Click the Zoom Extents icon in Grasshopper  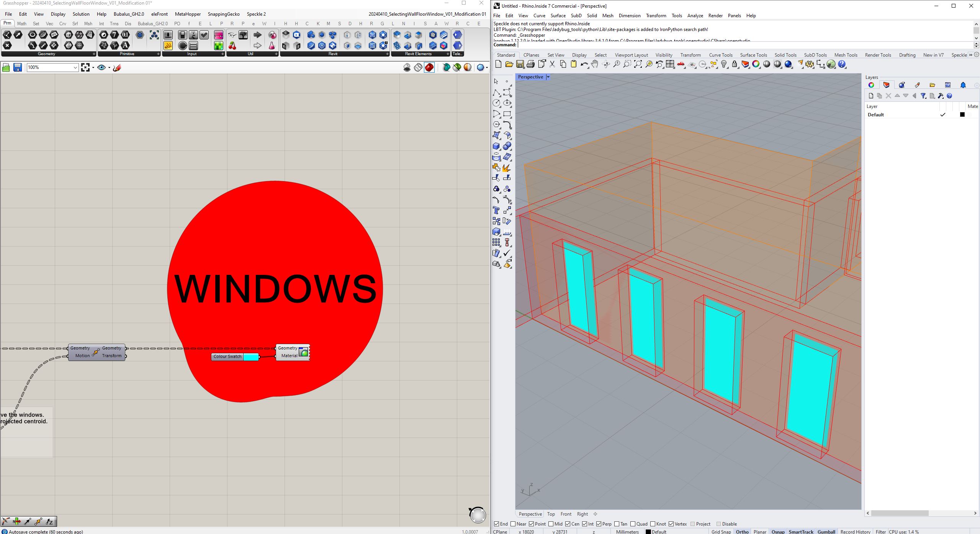point(85,68)
